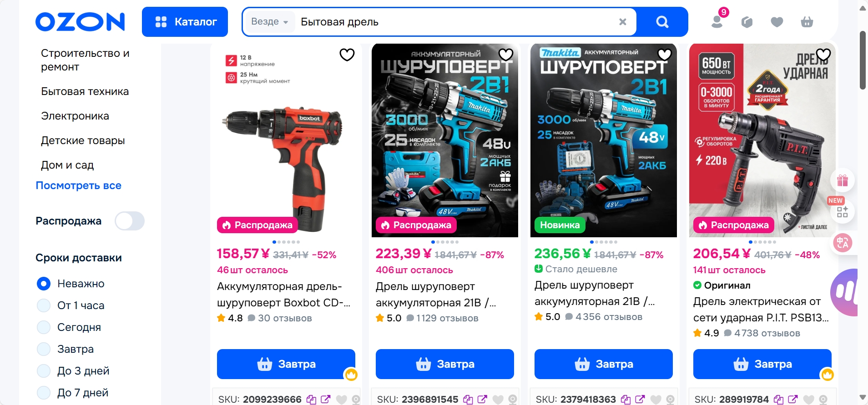Viewport: 868px width, 405px height.
Task: Open the profile icon with notification badge
Action: coord(717,21)
